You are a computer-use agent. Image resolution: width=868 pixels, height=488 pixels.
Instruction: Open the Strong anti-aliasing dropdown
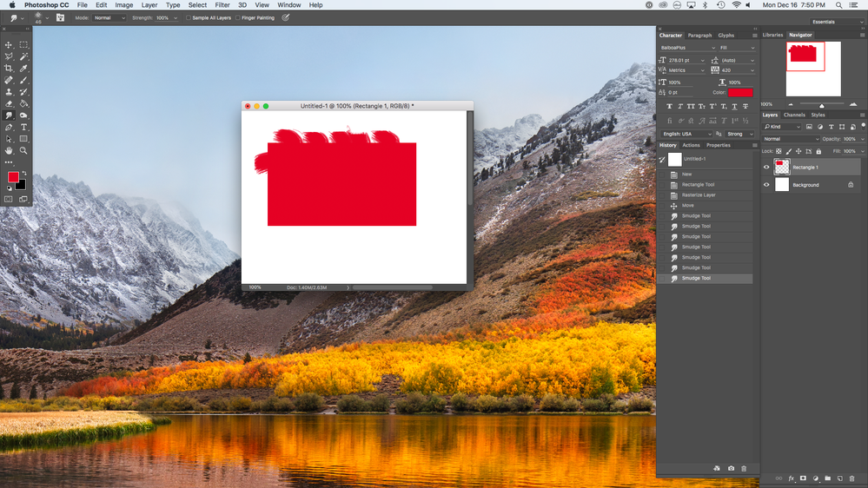(739, 134)
